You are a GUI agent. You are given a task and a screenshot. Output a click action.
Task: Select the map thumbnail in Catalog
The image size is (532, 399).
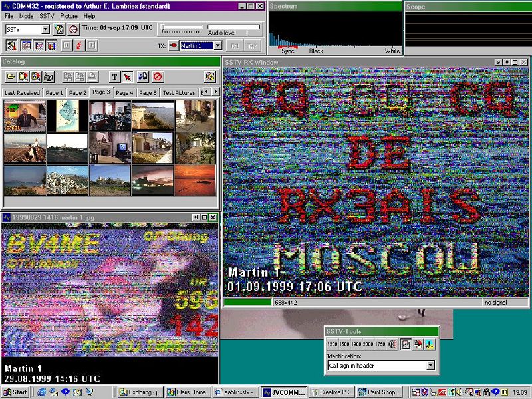coord(67,116)
